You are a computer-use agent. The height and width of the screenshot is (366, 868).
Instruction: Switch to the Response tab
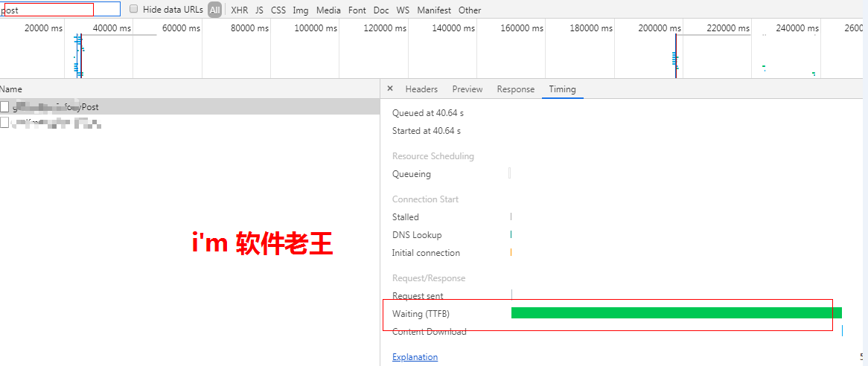(515, 89)
